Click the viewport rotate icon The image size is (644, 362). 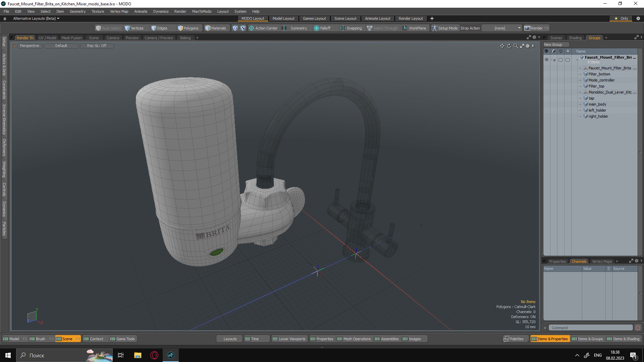coord(509,46)
